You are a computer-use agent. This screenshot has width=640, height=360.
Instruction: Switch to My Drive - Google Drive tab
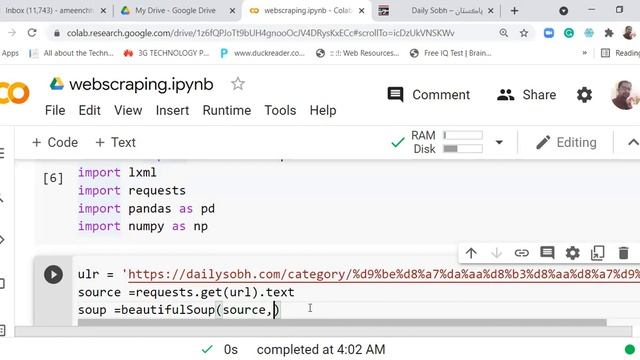pos(176,11)
